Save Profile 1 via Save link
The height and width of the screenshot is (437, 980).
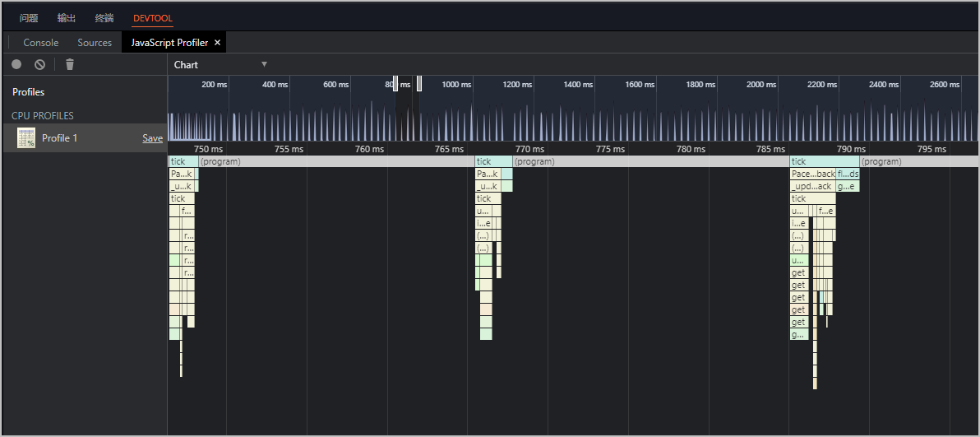152,138
